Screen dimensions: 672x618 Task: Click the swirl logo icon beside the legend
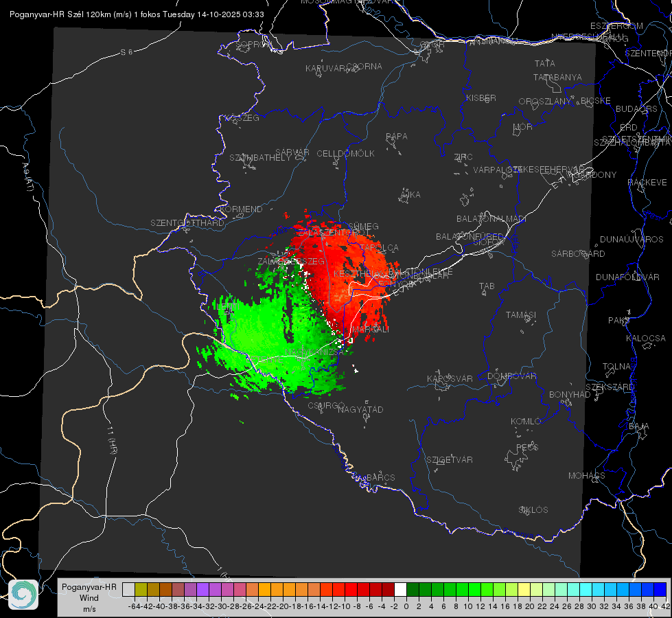(23, 595)
